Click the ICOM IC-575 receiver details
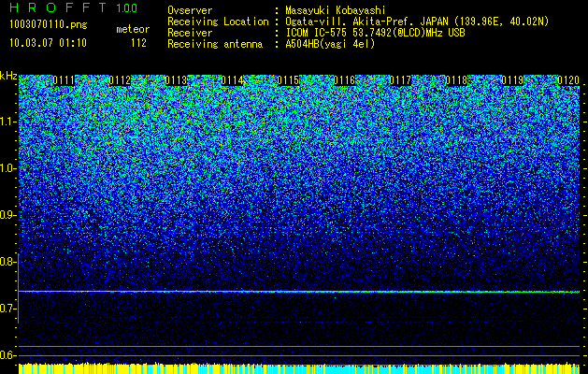The image size is (588, 374). pos(376,33)
